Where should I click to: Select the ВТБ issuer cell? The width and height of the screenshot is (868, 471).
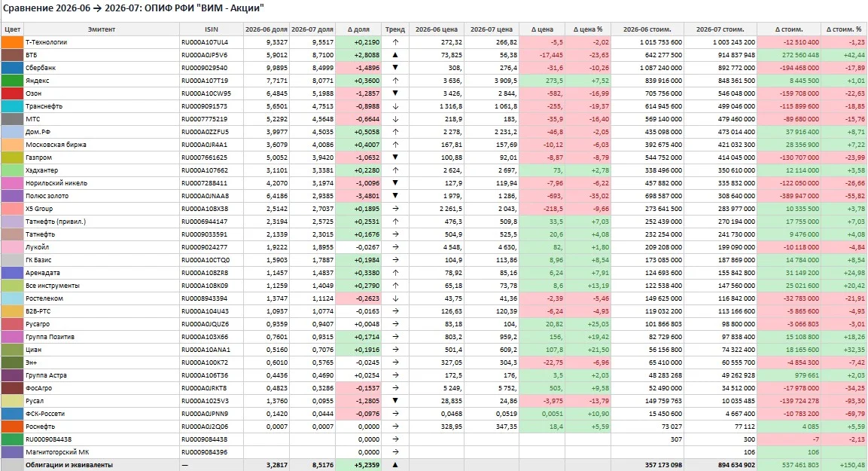102,55
